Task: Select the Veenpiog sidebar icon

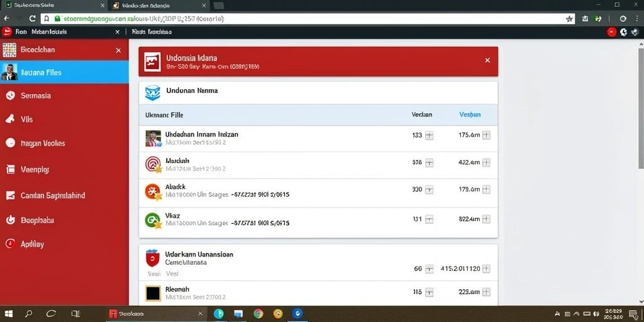Action: 10,169
